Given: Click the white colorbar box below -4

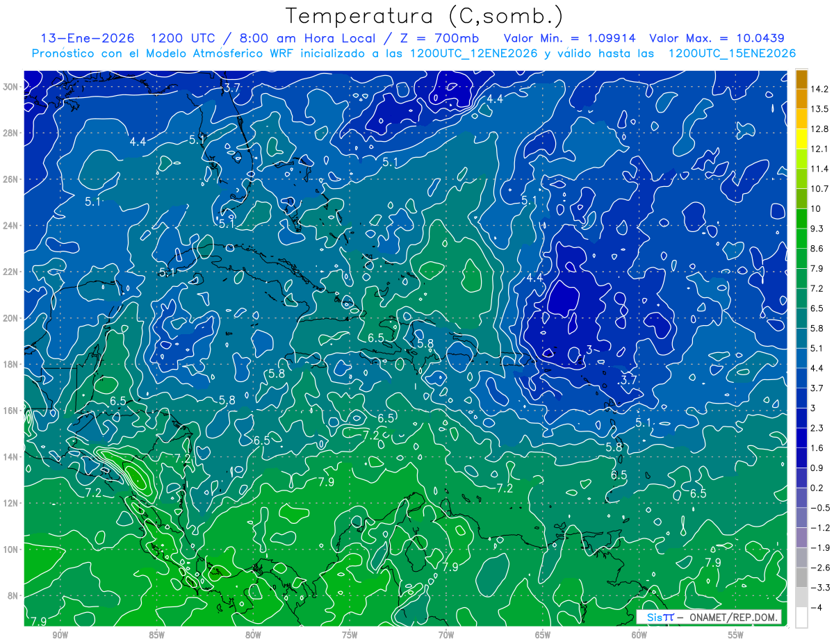Looking at the screenshot, I should tap(801, 618).
